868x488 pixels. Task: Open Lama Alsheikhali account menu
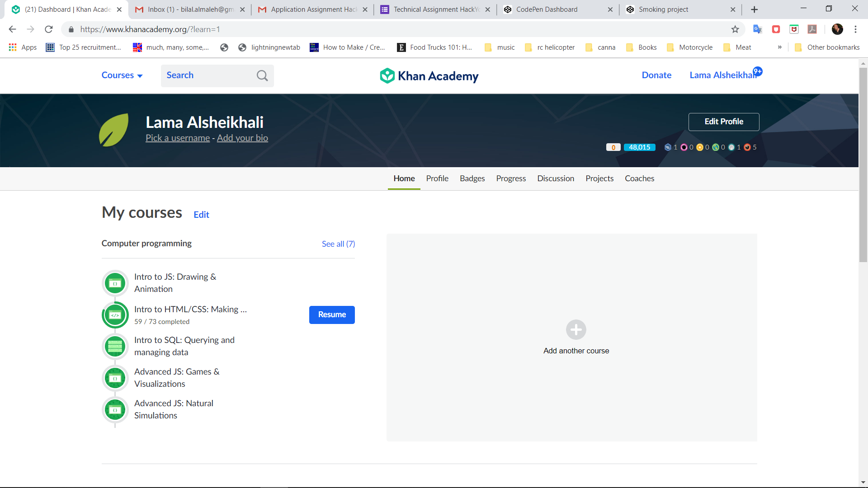[x=722, y=75]
